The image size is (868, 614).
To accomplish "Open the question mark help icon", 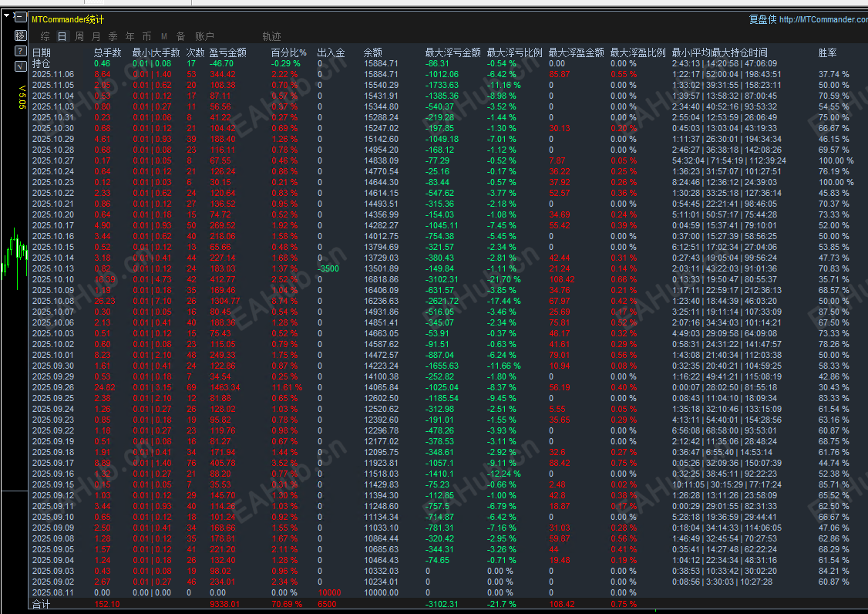I will pos(21,51).
